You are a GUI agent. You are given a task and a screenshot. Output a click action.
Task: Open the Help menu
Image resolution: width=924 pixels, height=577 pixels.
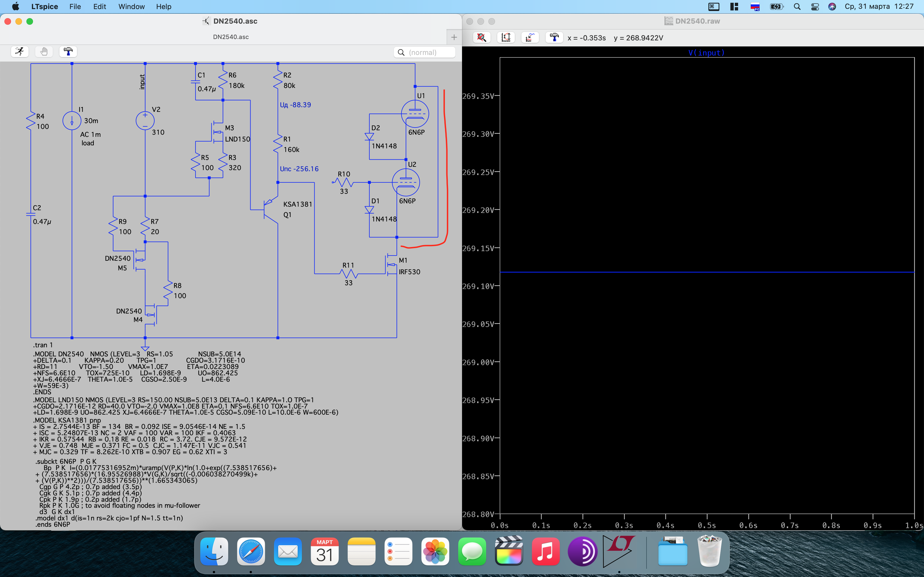163,7
